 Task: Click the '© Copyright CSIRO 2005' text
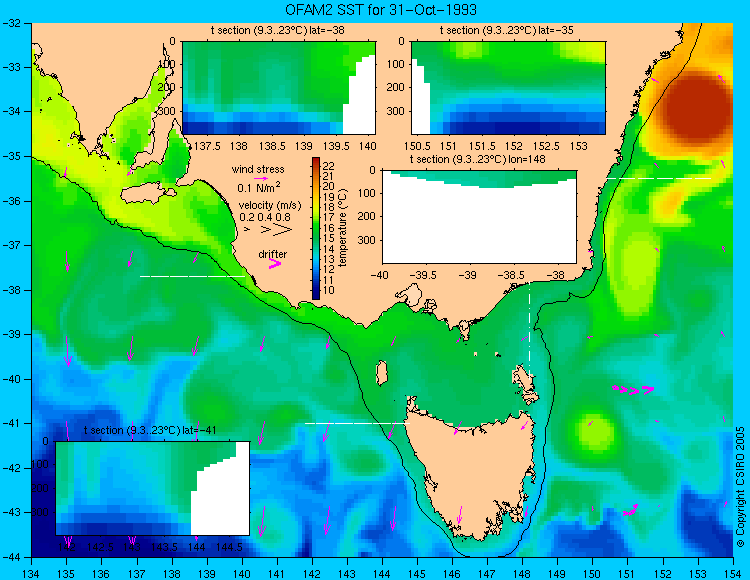tap(740, 487)
